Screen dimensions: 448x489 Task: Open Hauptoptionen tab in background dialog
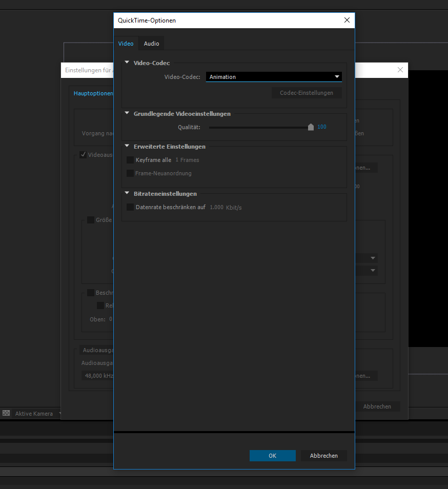[x=93, y=93]
